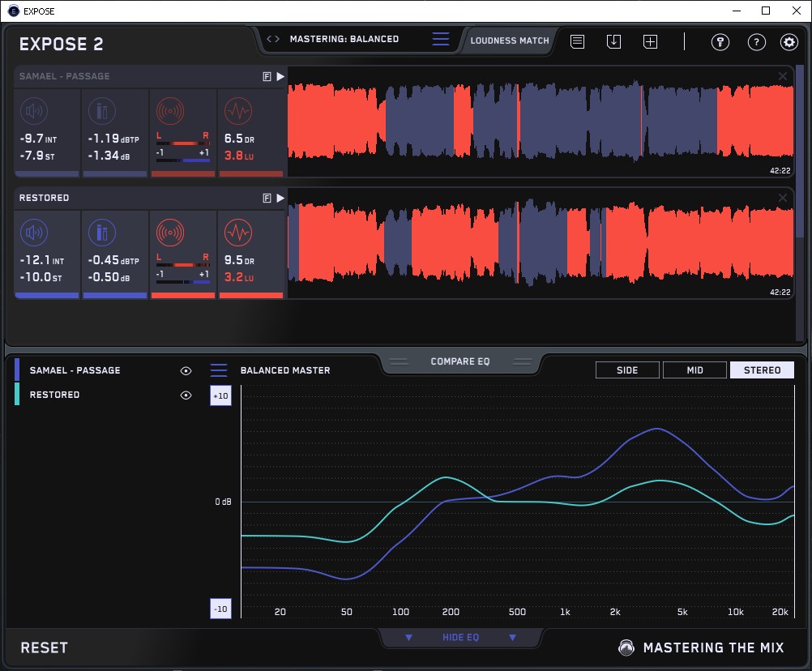Toggle visibility of Restored EQ curve
The width and height of the screenshot is (812, 671).
186,395
